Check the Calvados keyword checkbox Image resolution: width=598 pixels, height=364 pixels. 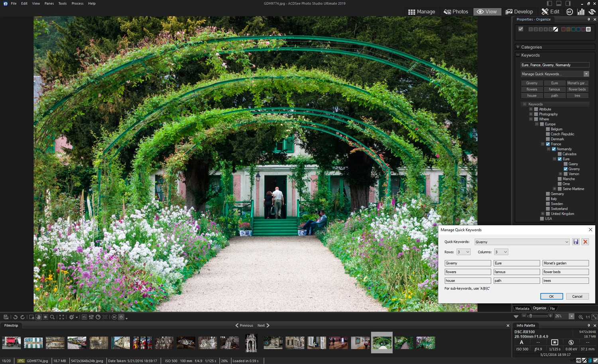(x=561, y=154)
